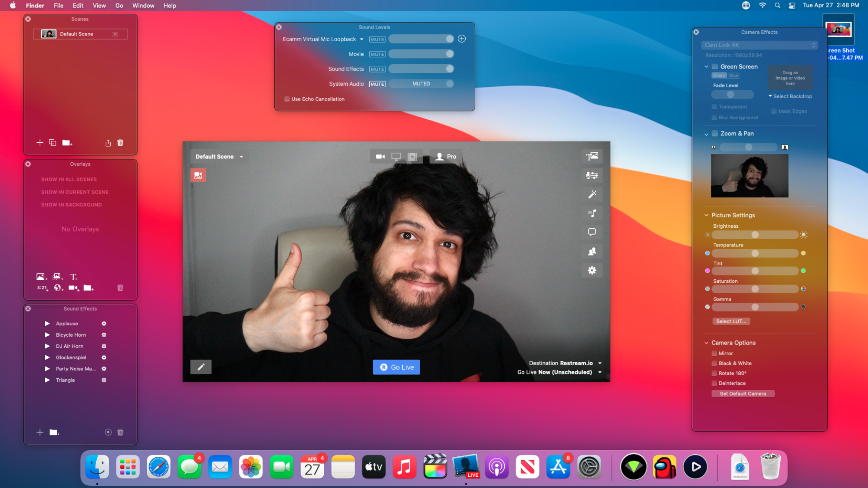Click the sound levels mixer icon
Viewport: 868px width, 488px height.
point(592,175)
